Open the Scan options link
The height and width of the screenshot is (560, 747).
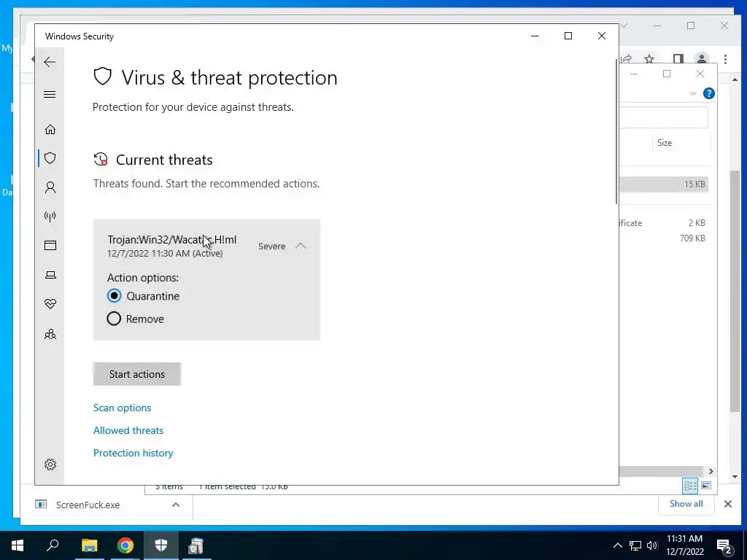[122, 408]
